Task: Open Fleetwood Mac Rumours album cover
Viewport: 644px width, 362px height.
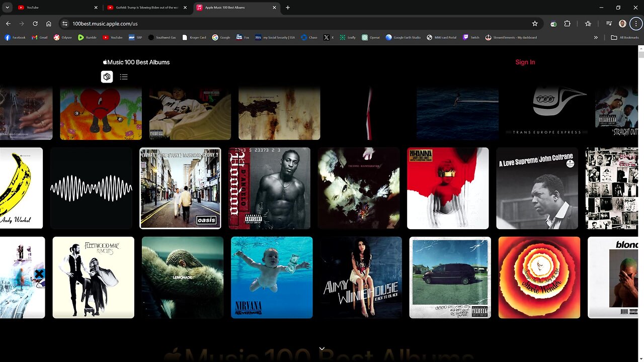Action: 94,278
